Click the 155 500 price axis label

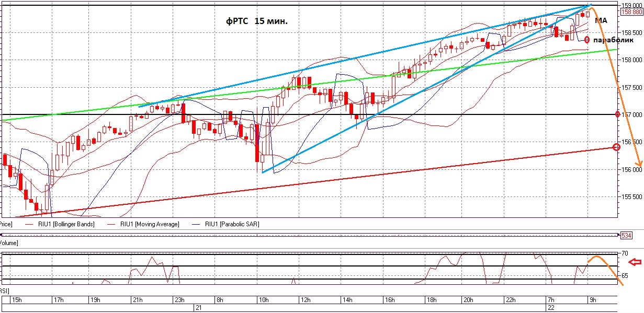pyautogui.click(x=631, y=196)
